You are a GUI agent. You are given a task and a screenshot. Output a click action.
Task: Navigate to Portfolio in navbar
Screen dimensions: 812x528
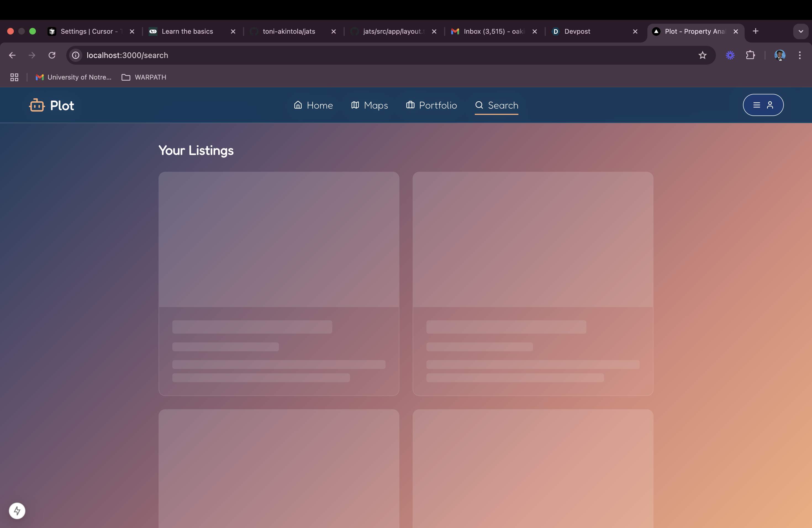(431, 105)
